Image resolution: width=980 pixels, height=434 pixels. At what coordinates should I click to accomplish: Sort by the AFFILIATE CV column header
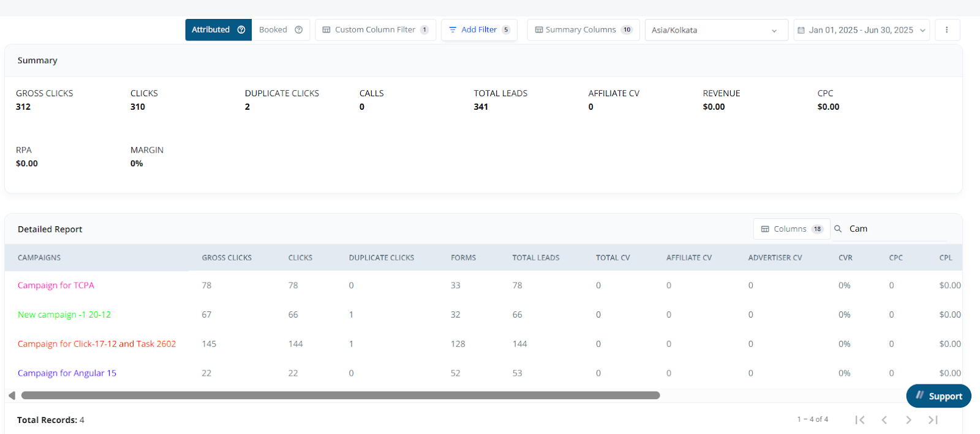[x=689, y=257]
